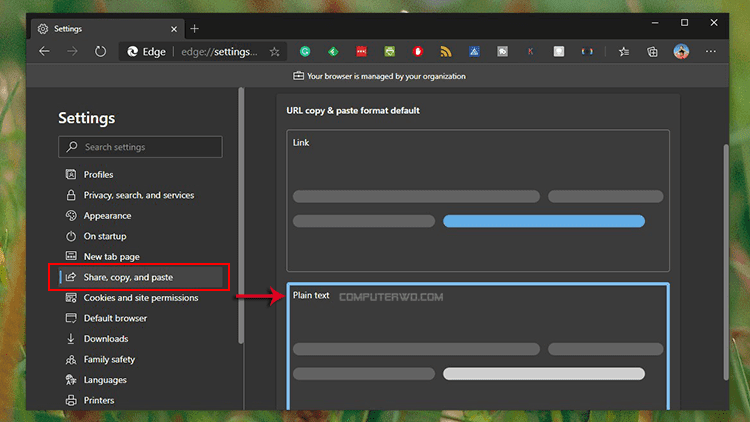Click the orange RSS feed extension icon
The height and width of the screenshot is (422, 750).
(x=446, y=51)
